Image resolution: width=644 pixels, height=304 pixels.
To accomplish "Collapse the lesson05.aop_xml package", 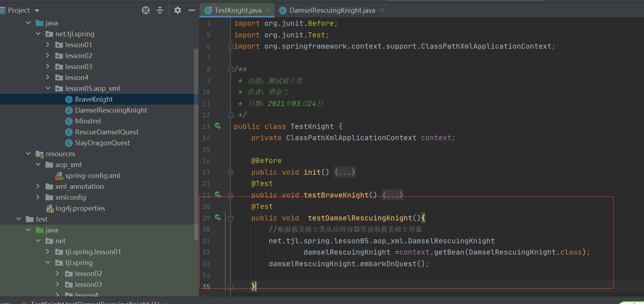I will [48, 88].
